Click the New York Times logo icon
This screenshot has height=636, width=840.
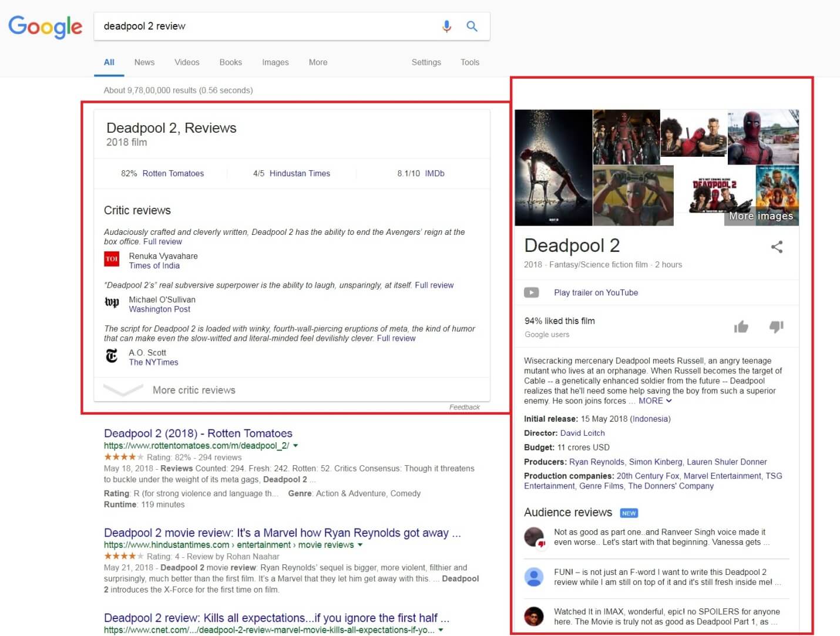112,355
